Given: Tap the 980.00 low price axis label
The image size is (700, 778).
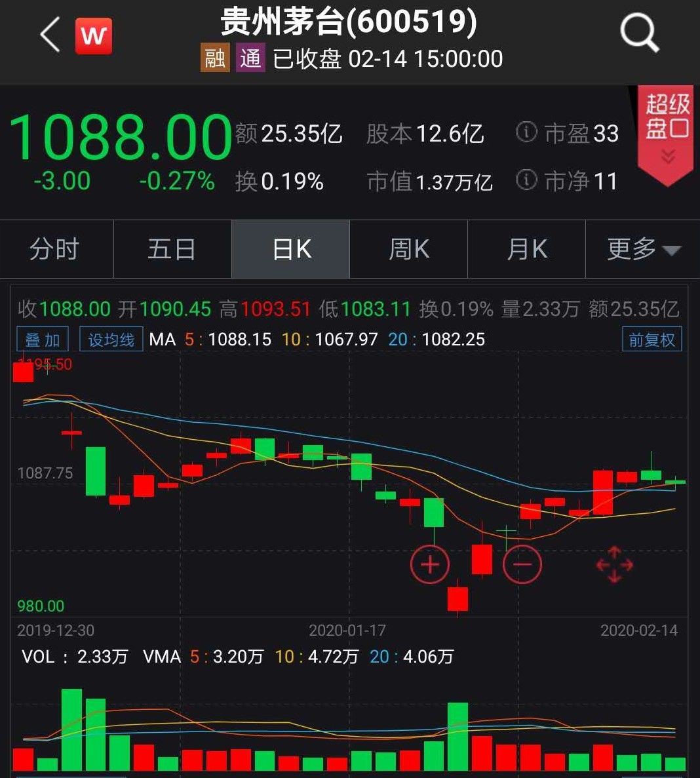Looking at the screenshot, I should point(41,606).
